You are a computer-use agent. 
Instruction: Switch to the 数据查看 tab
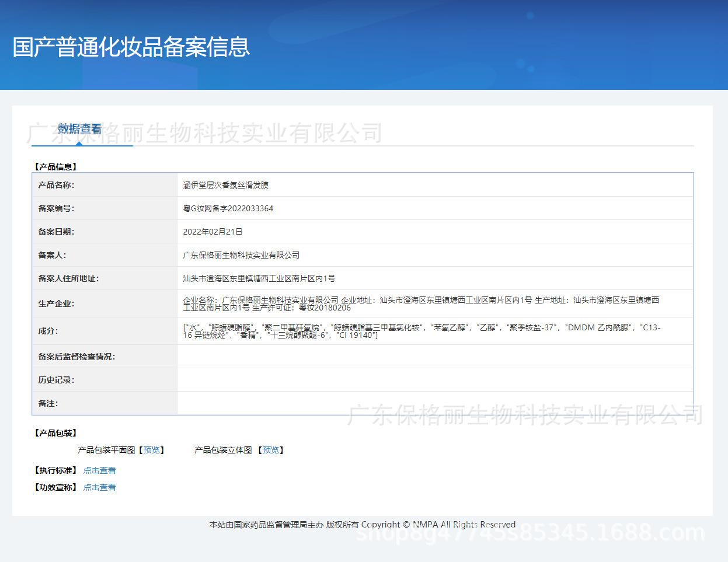[x=80, y=129]
